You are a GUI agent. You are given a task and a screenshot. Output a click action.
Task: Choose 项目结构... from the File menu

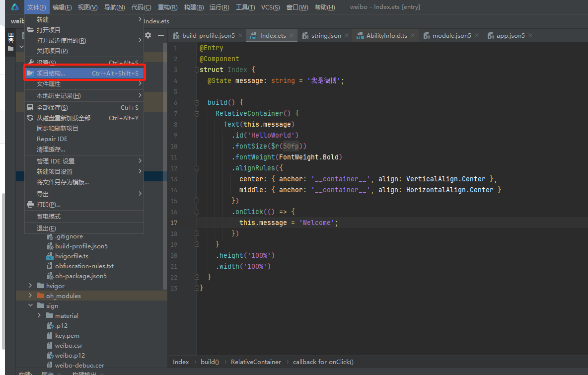tap(84, 73)
